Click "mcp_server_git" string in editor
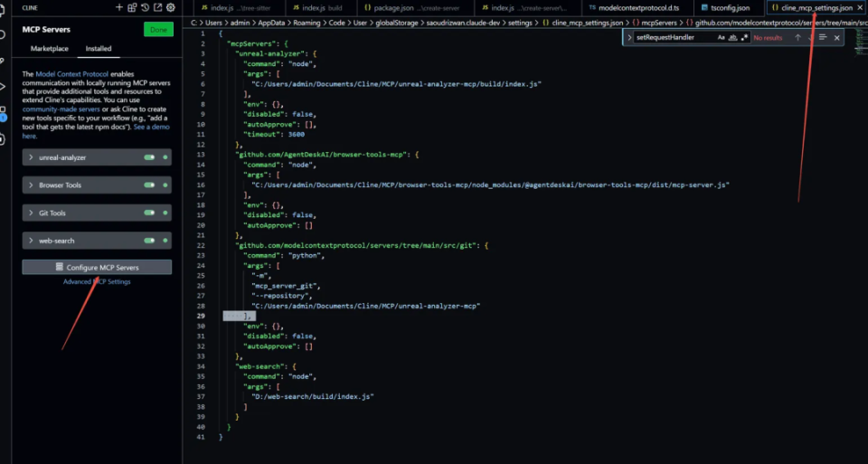Image resolution: width=868 pixels, height=464 pixels. click(286, 286)
